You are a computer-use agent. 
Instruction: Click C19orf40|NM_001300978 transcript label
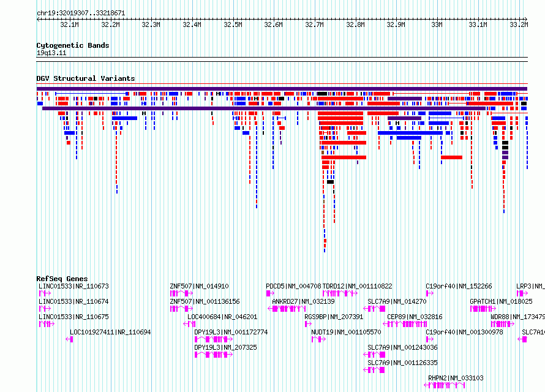(464, 332)
